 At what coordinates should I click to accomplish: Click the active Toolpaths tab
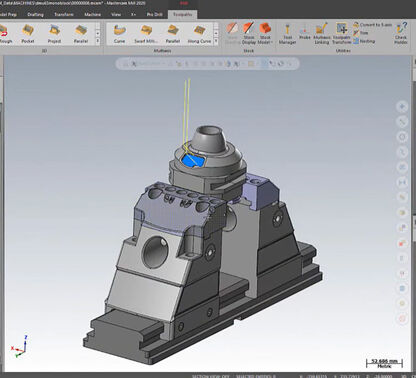(x=182, y=14)
